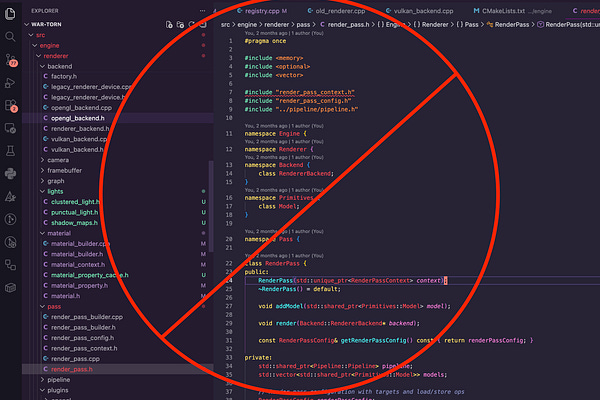Click the src breadcrumb

pos(225,24)
